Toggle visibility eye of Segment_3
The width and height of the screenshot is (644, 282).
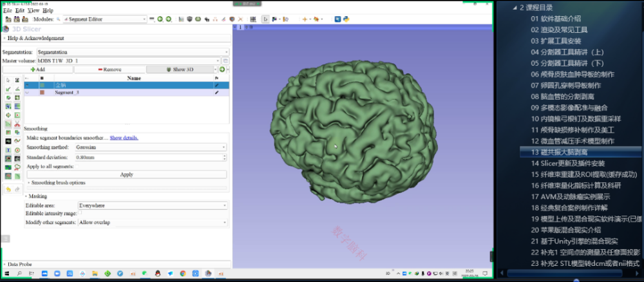pyautogui.click(x=27, y=93)
